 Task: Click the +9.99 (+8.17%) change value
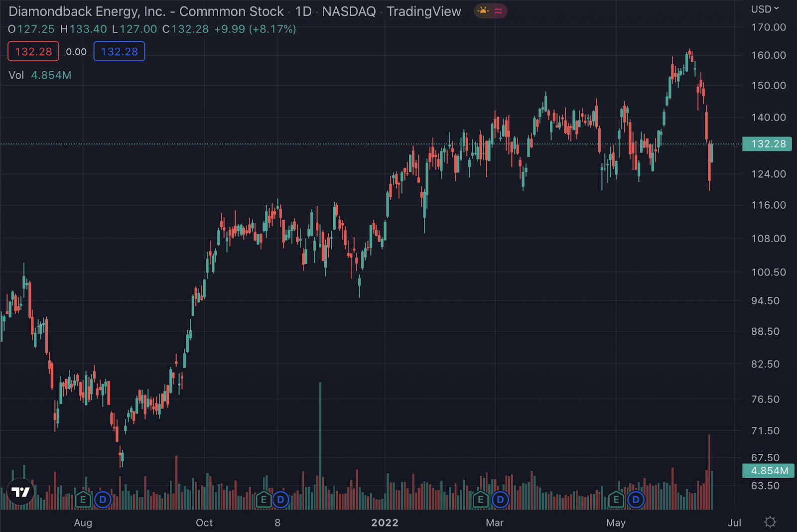click(x=255, y=29)
